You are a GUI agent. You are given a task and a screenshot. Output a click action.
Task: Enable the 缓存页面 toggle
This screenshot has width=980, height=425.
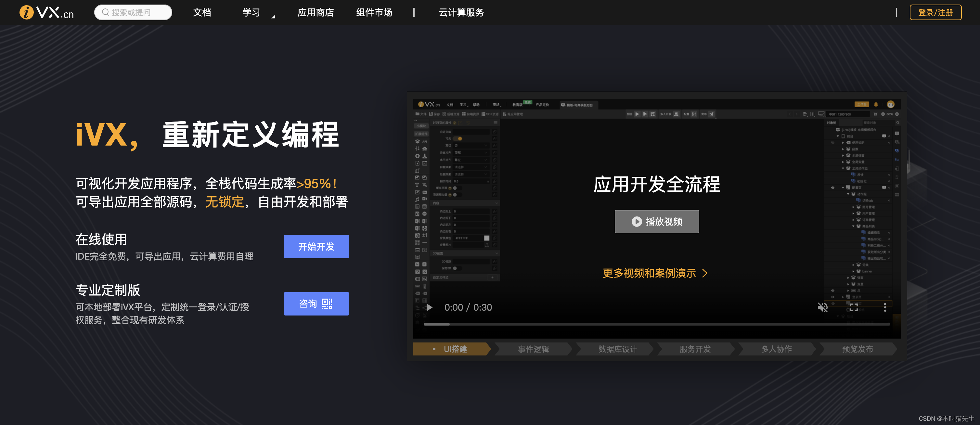457,188
